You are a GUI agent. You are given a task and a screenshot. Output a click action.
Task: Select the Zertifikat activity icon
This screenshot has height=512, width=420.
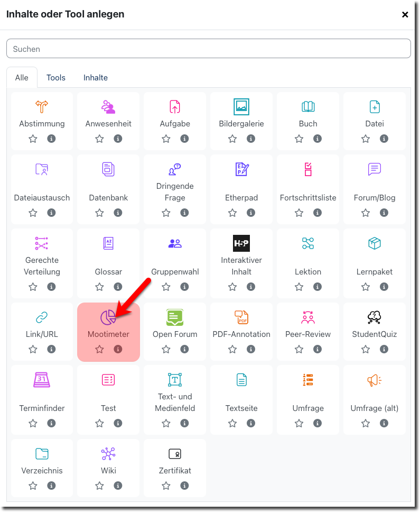[175, 454]
